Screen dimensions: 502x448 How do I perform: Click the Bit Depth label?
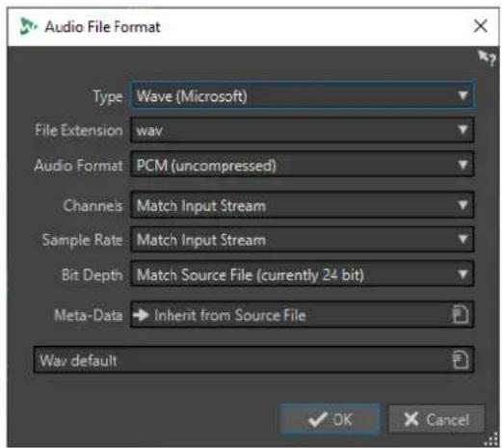[92, 276]
